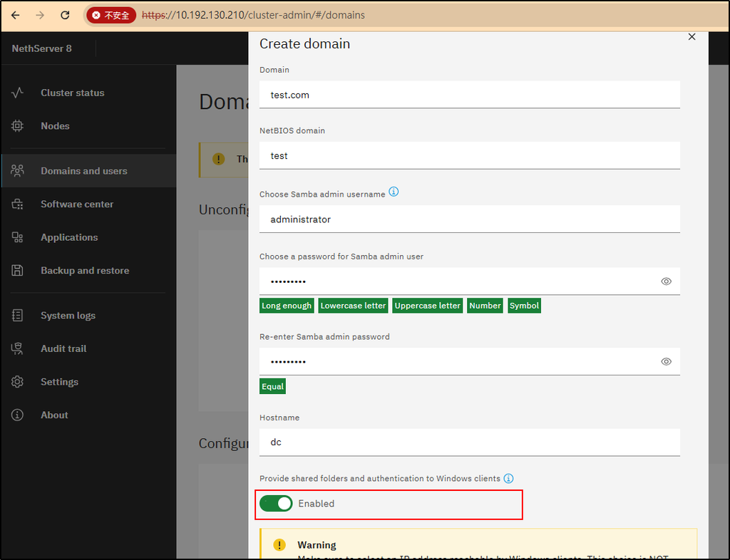Click the not secure warning badge
Viewport: 730px width, 560px height.
(x=110, y=16)
